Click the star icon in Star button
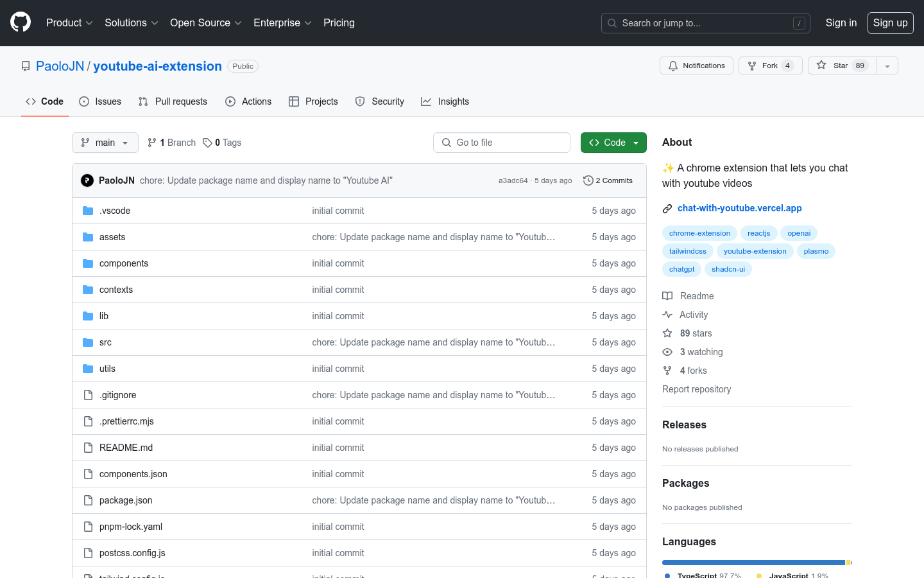Image resolution: width=924 pixels, height=578 pixels. point(821,66)
